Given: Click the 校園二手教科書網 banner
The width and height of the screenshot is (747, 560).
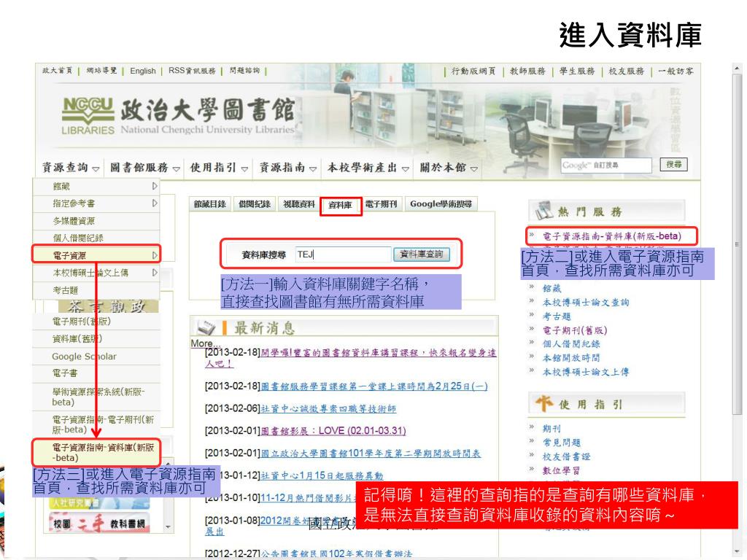Looking at the screenshot, I should [99, 524].
